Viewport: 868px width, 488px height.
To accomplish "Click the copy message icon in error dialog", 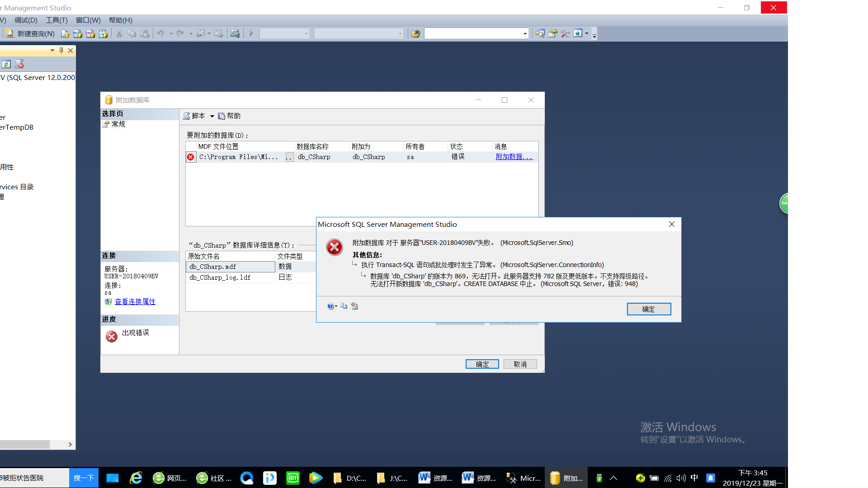I will coord(344,306).
